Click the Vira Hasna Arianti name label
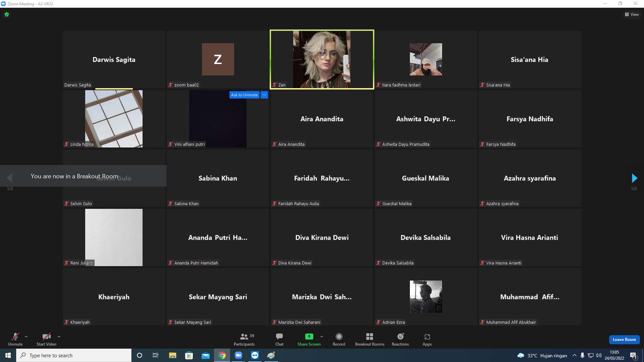This screenshot has width=644, height=362. tap(503, 263)
